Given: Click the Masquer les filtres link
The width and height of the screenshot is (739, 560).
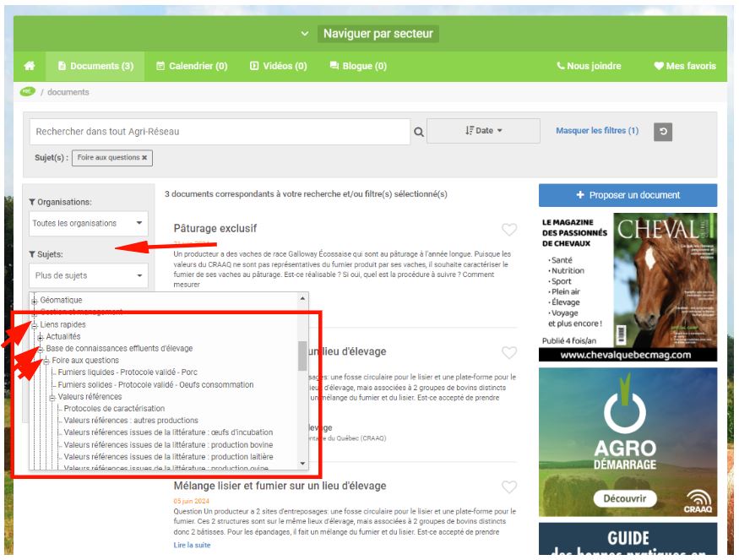Looking at the screenshot, I should pos(596,131).
